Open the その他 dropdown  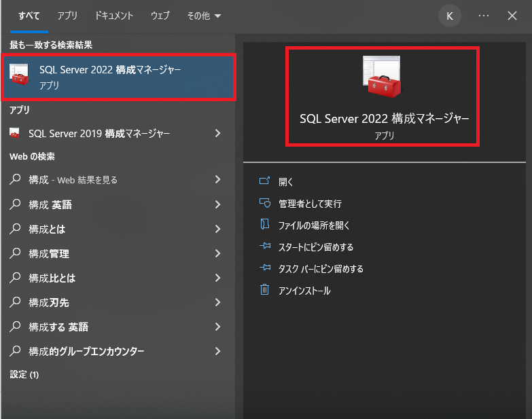(204, 16)
